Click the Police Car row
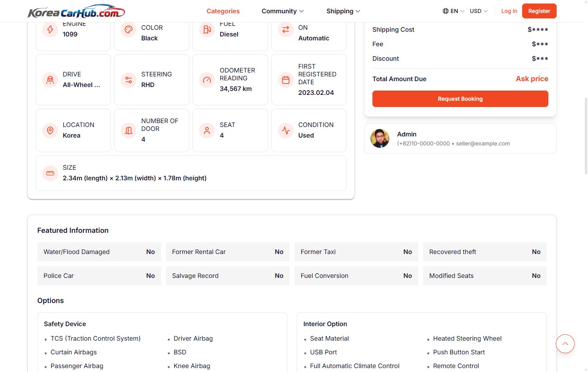The height and width of the screenshot is (372, 588). point(99,276)
